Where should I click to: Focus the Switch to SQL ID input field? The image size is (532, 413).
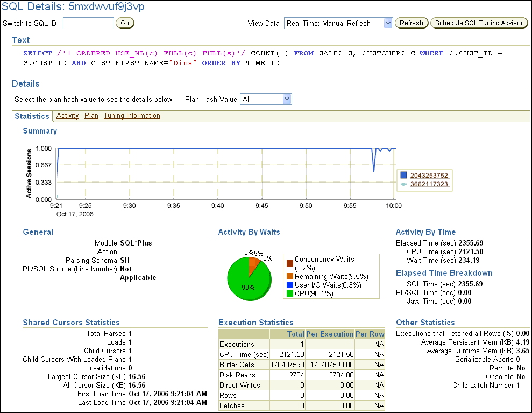88,23
